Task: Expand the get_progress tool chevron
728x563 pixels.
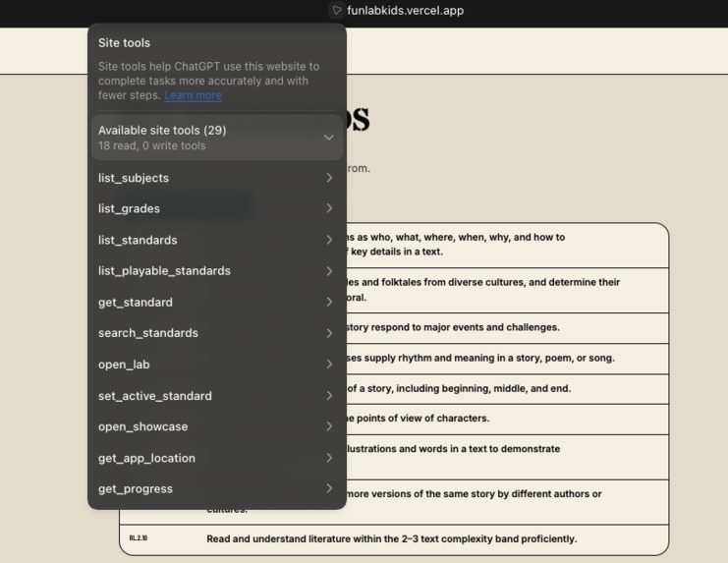Action: click(x=329, y=488)
